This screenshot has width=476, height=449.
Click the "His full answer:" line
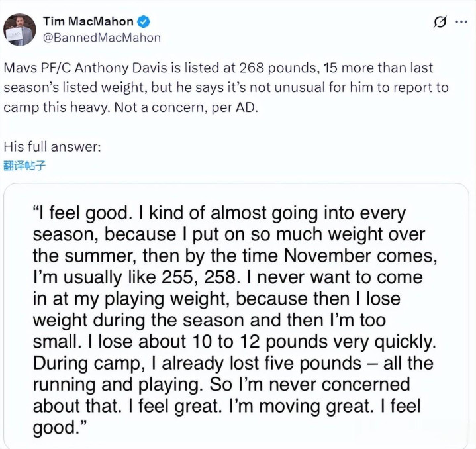[52, 146]
